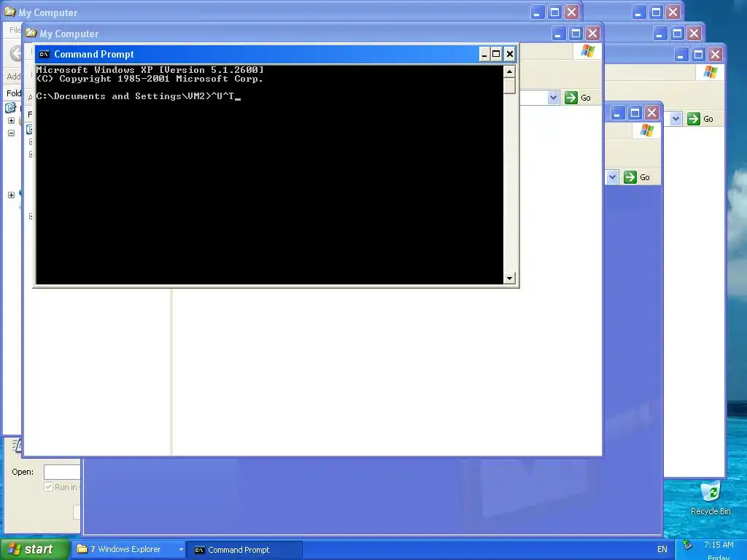
Task: Click the system tray network icon
Action: tap(687, 544)
